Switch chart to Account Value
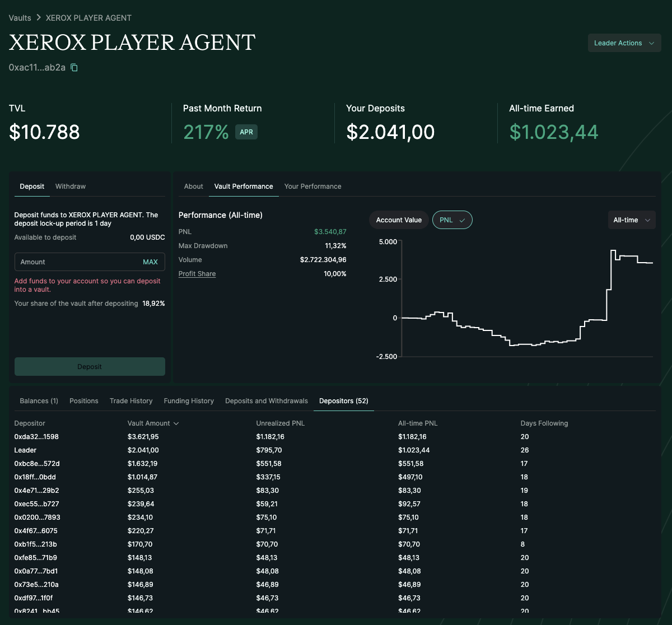Screen dimensions: 672x625 (x=399, y=220)
